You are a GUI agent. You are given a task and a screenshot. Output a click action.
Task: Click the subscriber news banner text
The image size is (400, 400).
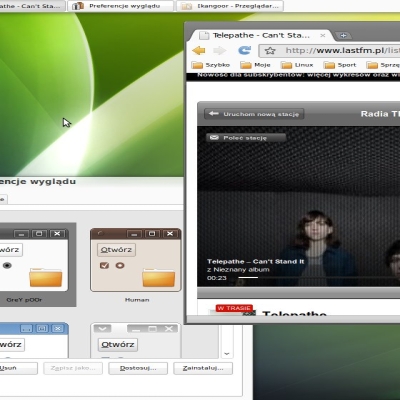(298, 75)
